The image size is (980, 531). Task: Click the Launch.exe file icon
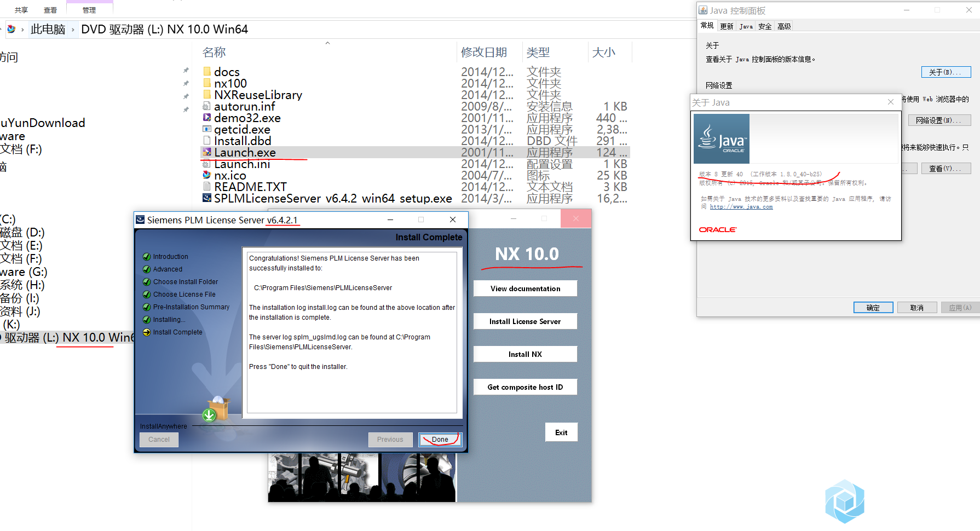[x=207, y=152]
